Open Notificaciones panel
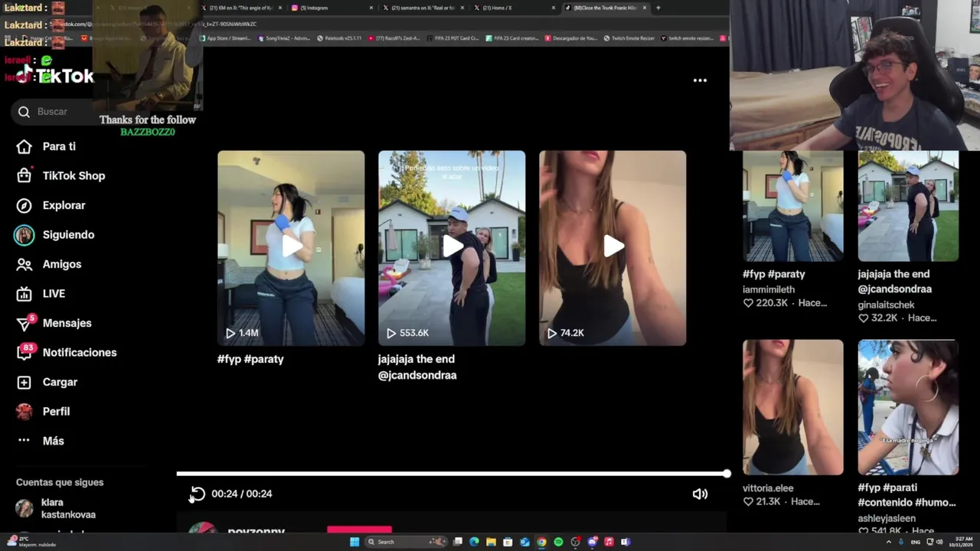Viewport: 980px width, 551px height. (67, 353)
